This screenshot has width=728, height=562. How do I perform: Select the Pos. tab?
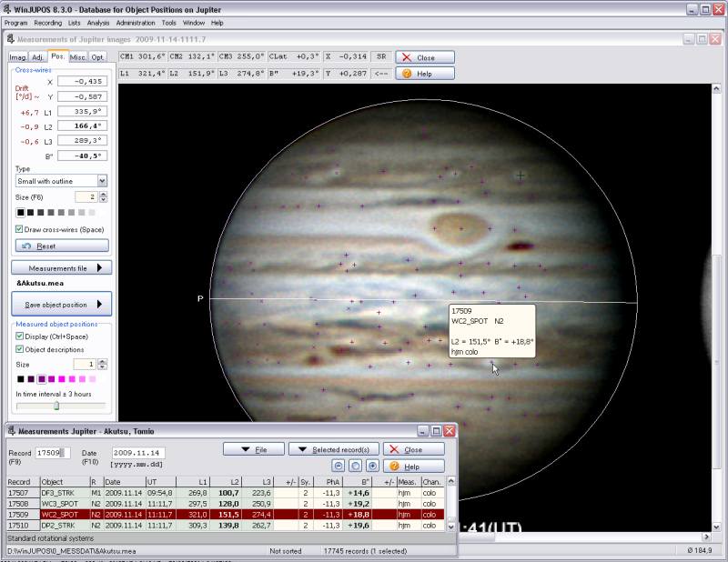pos(58,56)
